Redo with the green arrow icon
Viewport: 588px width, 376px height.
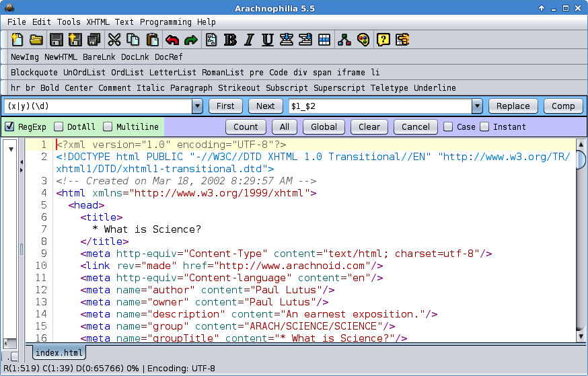click(x=191, y=40)
